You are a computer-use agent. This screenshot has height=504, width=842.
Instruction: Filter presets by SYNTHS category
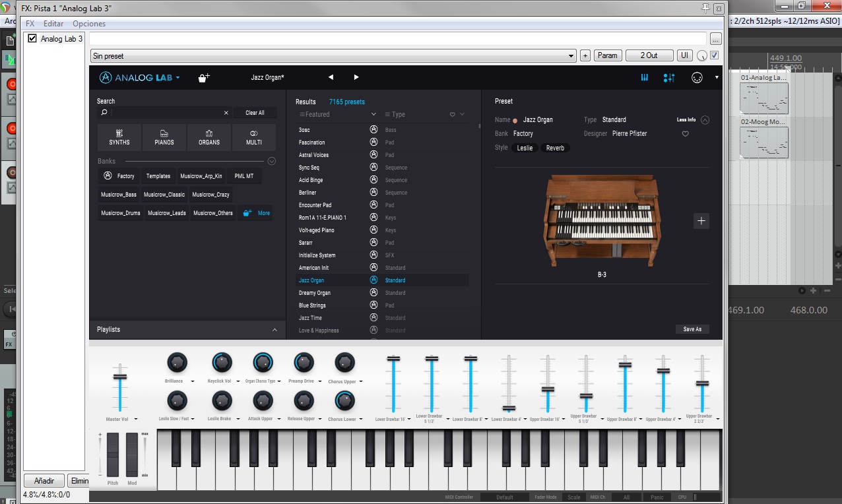tap(119, 137)
